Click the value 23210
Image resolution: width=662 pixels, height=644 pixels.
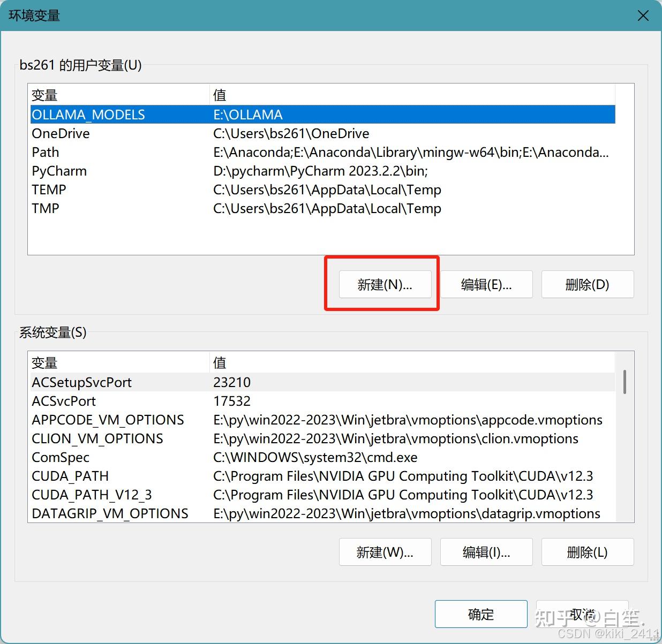click(x=232, y=382)
